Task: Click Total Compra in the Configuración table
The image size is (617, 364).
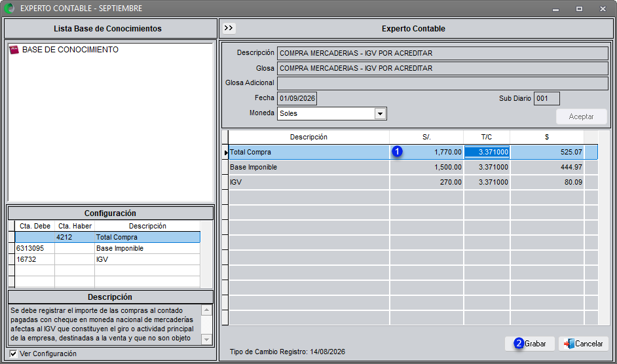Action: 147,237
